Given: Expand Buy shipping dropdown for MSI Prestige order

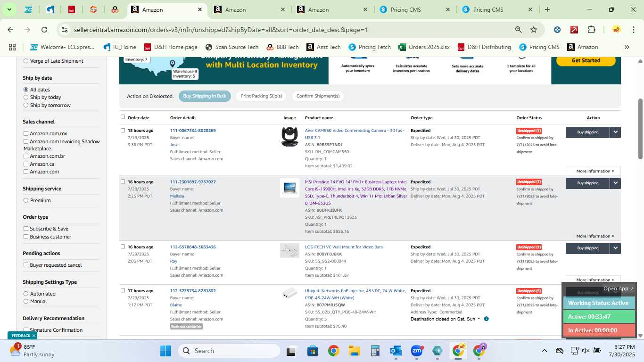Looking at the screenshot, I should (x=615, y=183).
